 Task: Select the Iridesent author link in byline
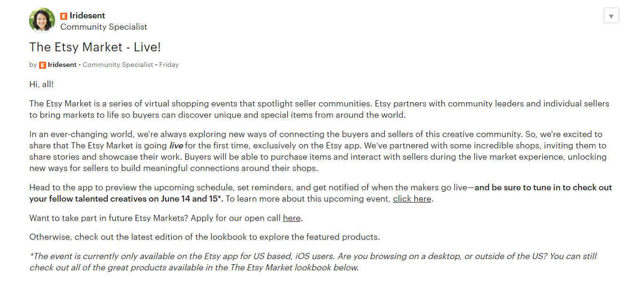(x=62, y=65)
